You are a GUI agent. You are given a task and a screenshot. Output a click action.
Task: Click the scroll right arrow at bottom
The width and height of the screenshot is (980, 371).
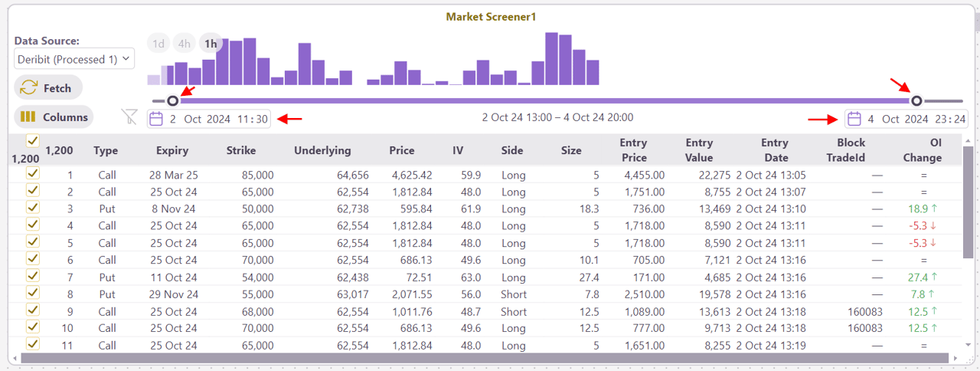pyautogui.click(x=956, y=358)
